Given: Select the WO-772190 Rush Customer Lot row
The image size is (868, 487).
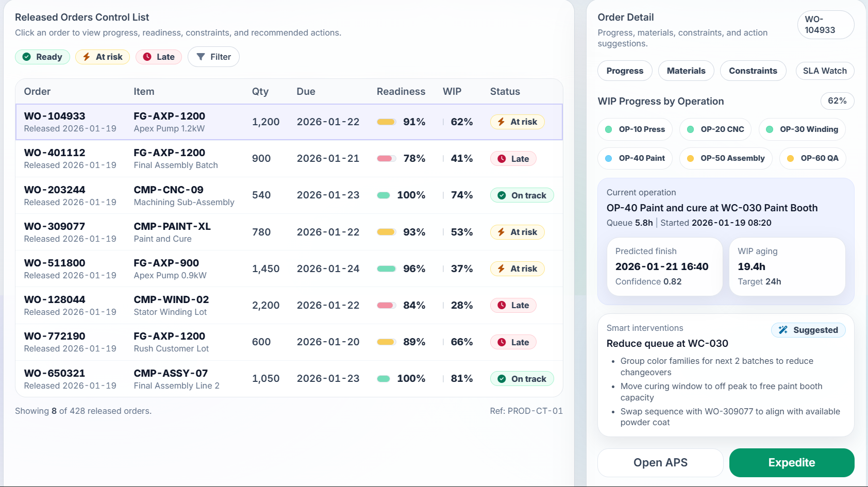Looking at the screenshot, I should pyautogui.click(x=289, y=342).
